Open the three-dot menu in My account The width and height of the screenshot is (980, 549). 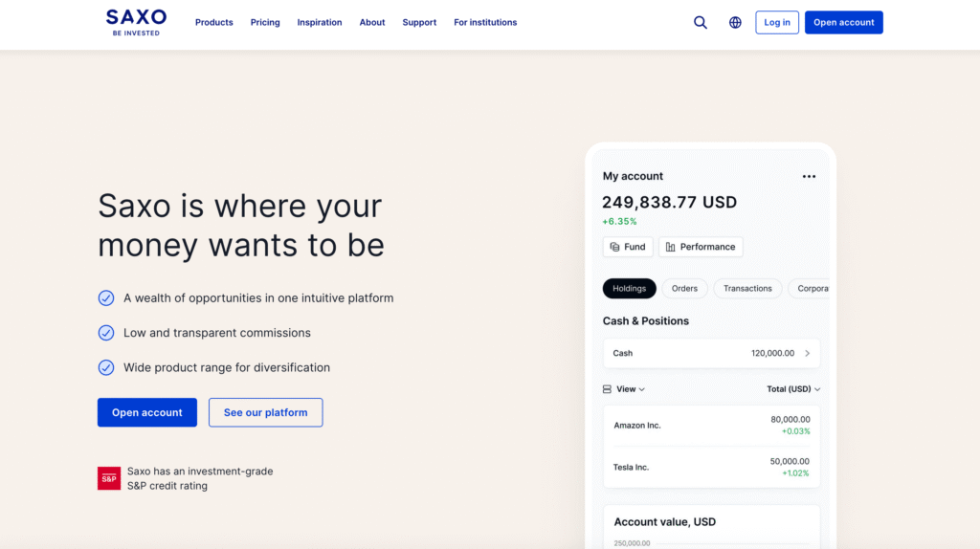click(809, 177)
